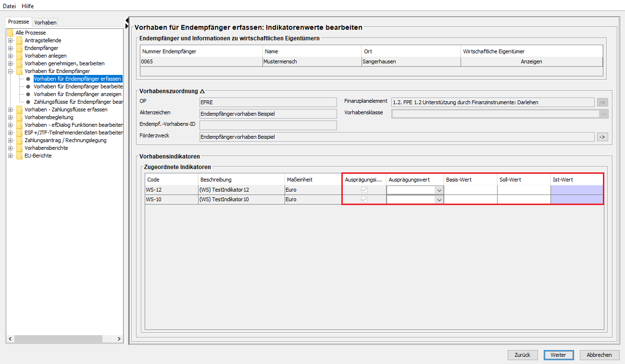The height and width of the screenshot is (364, 625).
Task: Expand Zahlungsantrag / Rechnungslegung node
Action: point(10,140)
